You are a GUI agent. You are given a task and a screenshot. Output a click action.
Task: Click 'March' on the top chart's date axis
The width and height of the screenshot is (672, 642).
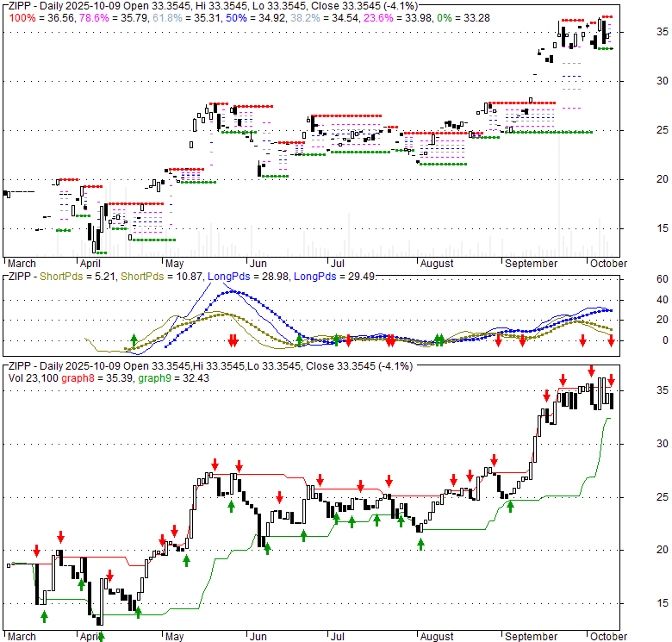click(x=22, y=264)
